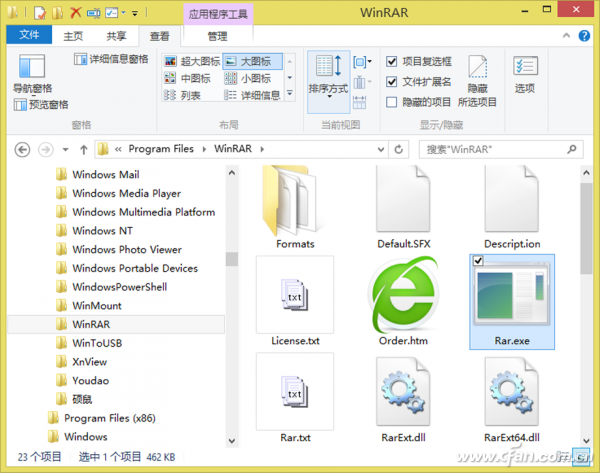Image resolution: width=600 pixels, height=473 pixels.
Task: Open the recent locations dropdown arrow
Action: click(x=65, y=149)
